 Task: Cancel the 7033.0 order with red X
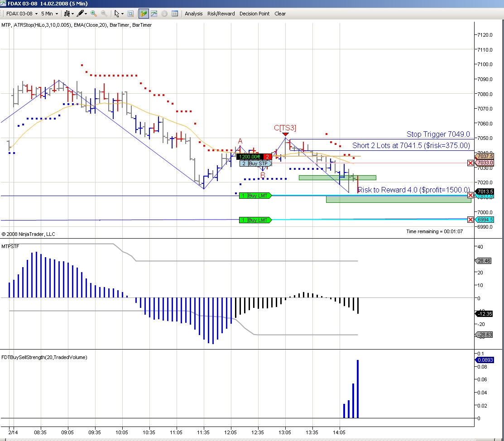[470, 163]
